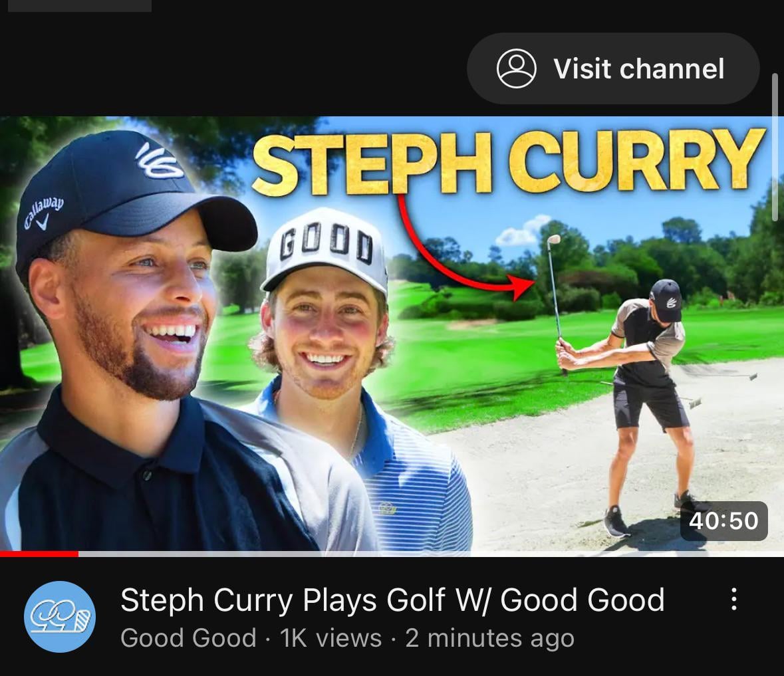This screenshot has width=784, height=676.
Task: Click the 40:50 duration badge
Action: pyautogui.click(x=723, y=520)
